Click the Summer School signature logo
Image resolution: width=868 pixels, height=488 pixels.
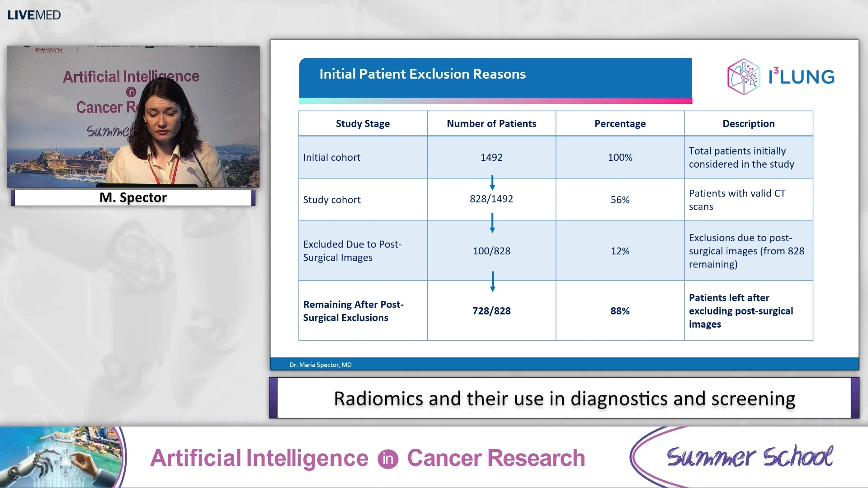click(x=750, y=457)
